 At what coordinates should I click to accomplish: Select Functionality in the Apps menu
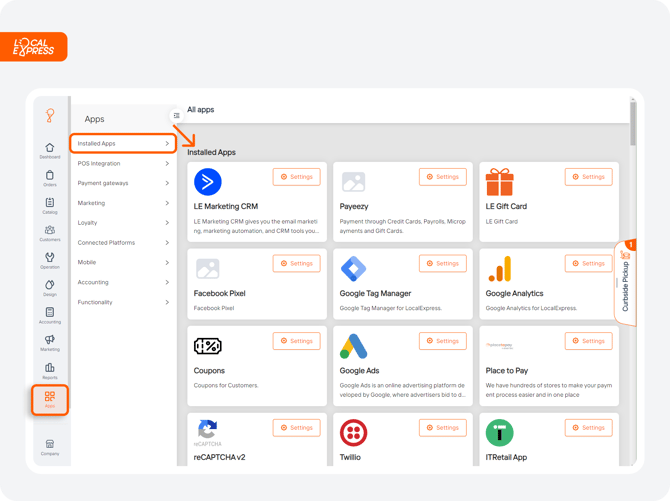pos(123,302)
